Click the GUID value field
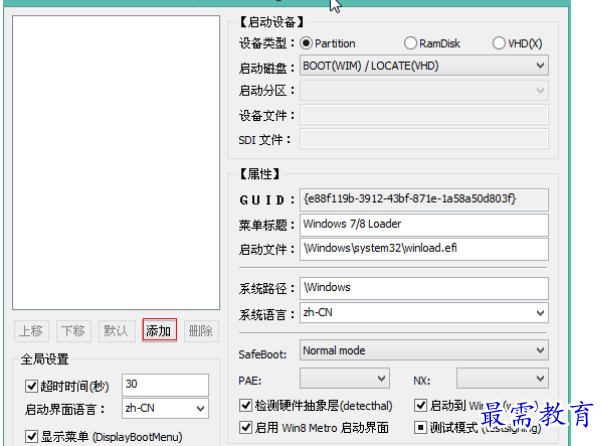Screen dimensions: 602x446 [x=424, y=199]
